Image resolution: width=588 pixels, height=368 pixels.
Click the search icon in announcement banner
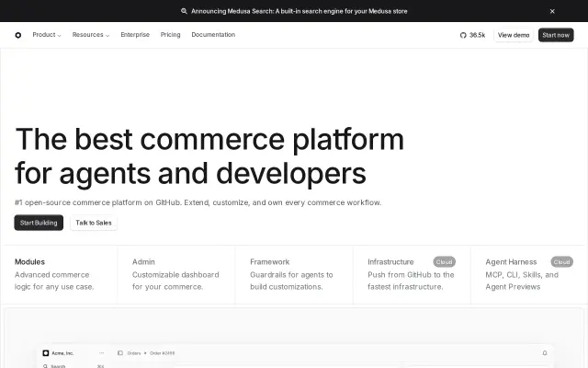point(184,11)
